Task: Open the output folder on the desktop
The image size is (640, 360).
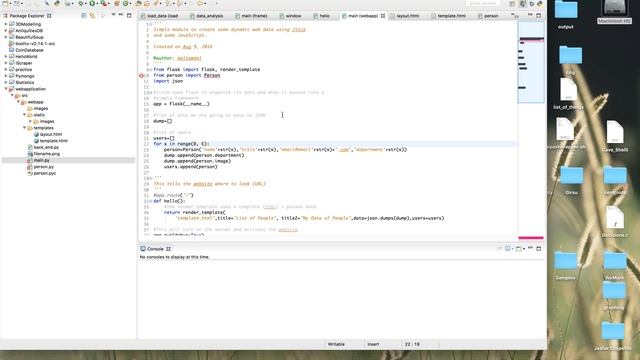Action: (x=566, y=14)
